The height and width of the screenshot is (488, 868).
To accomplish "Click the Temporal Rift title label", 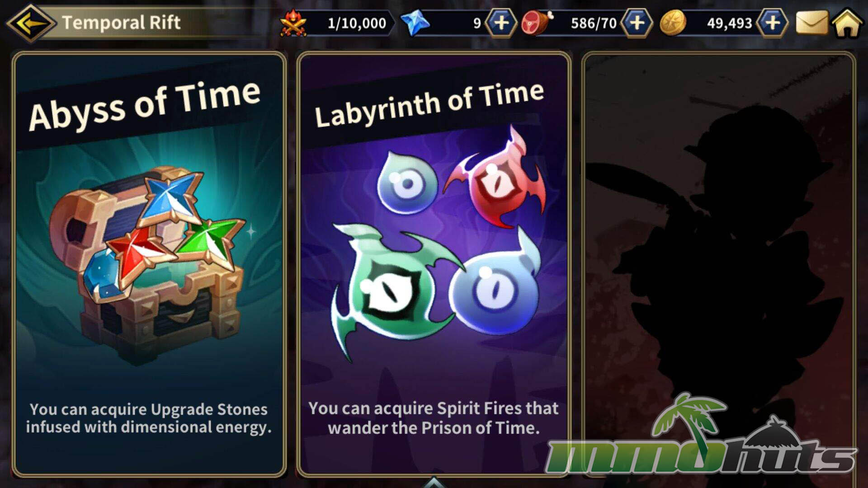I will (x=121, y=23).
